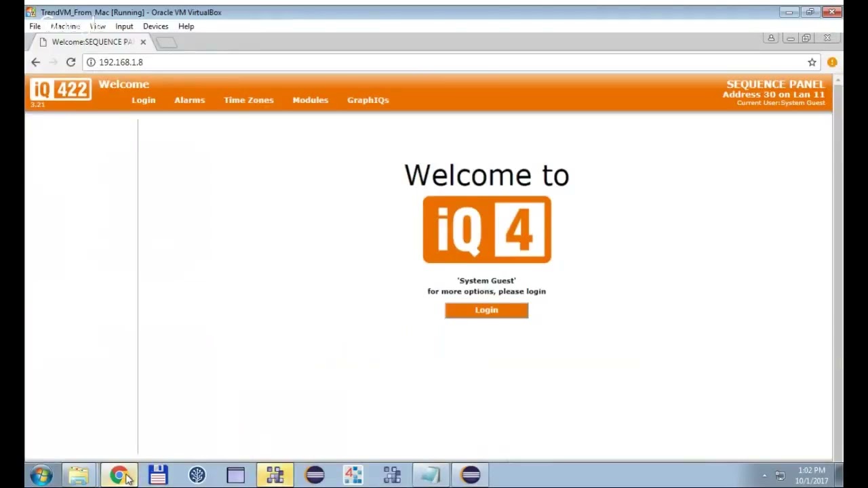Open the Windows Start menu

coord(41,475)
